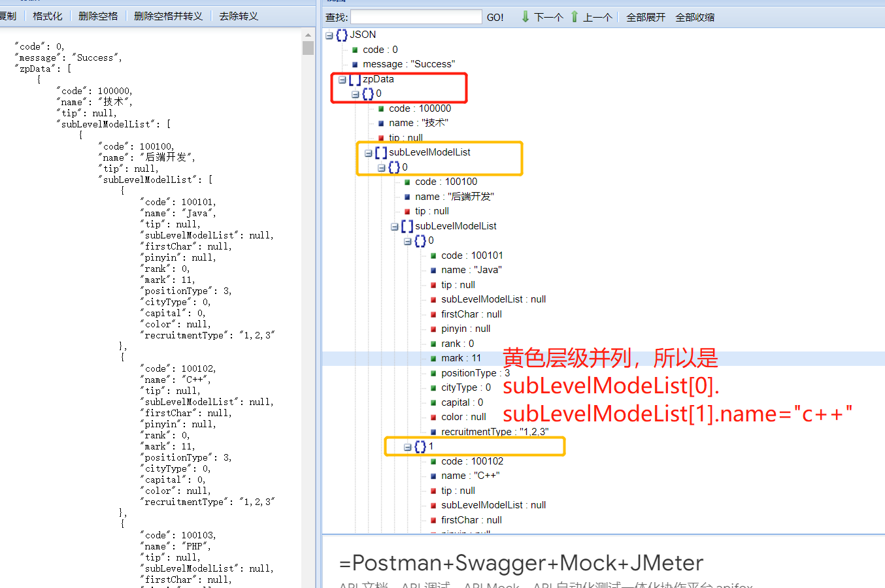The image size is (885, 588).
Task: Click into the 查找 search input field
Action: pos(416,17)
